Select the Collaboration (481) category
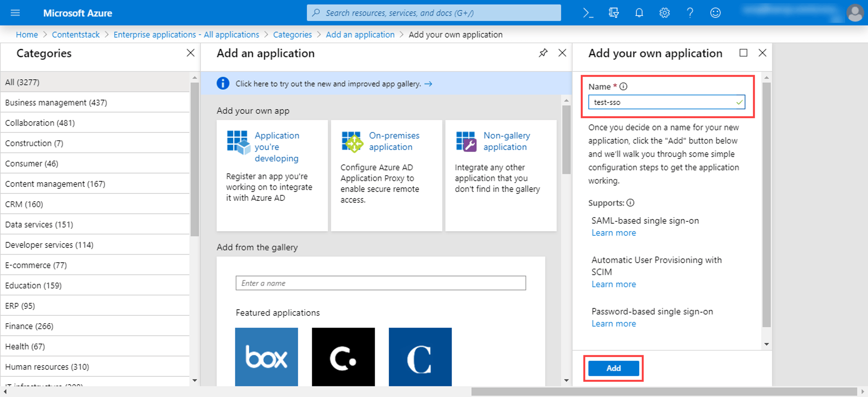868x397 pixels. coord(95,123)
